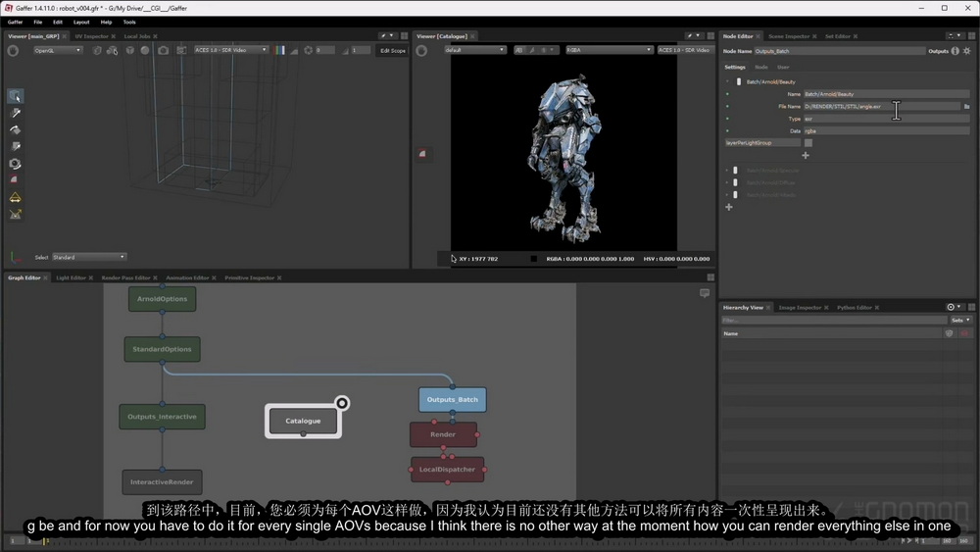Select the Selection tool in viewer toolbar
The height and width of the screenshot is (552, 980).
(15, 96)
